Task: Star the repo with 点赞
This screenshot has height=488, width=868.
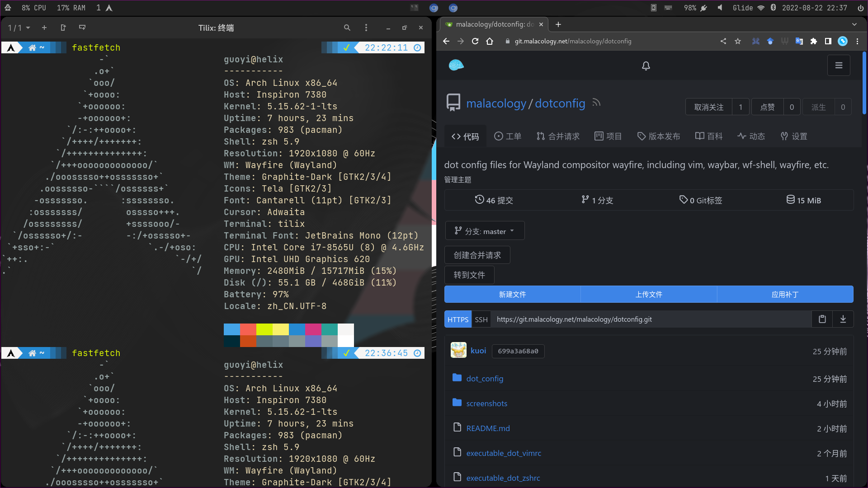Action: [x=768, y=107]
